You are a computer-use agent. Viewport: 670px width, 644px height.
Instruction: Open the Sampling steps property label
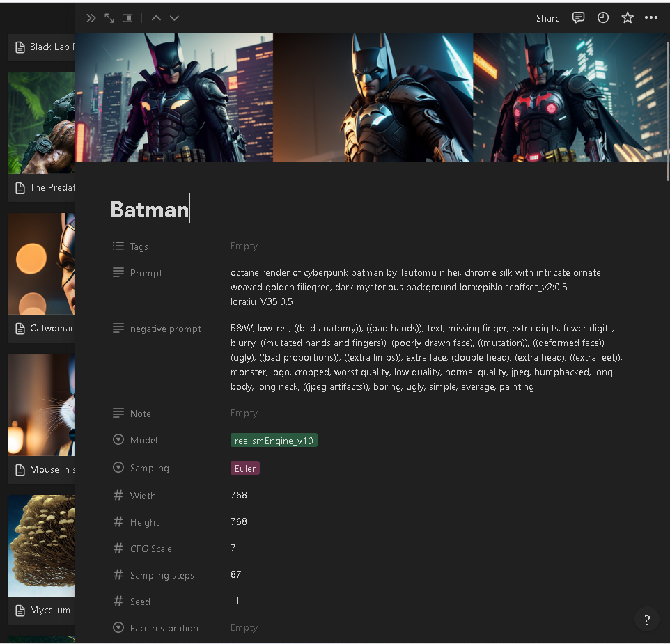click(x=162, y=575)
